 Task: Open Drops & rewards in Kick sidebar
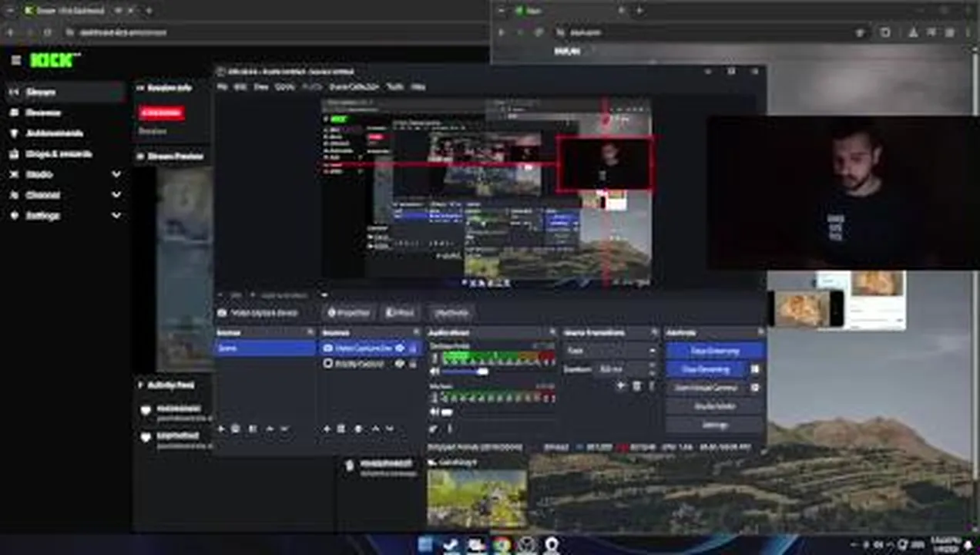click(63, 153)
